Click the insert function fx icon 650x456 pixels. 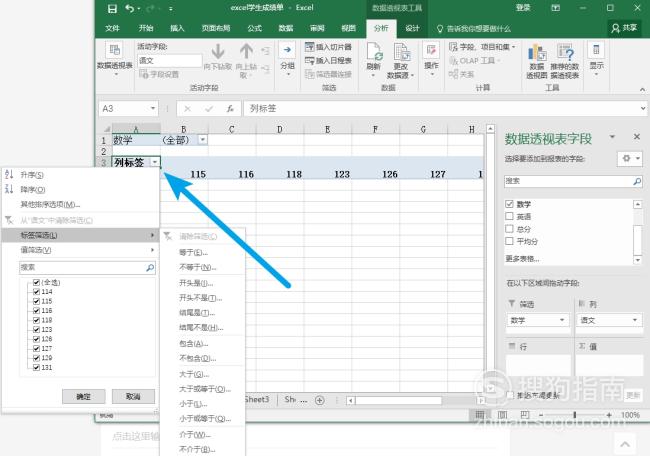click(230, 109)
